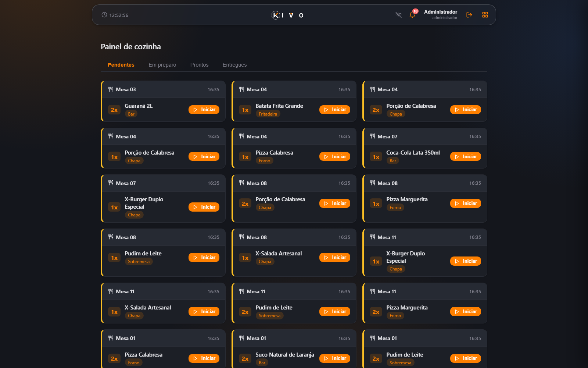Image resolution: width=588 pixels, height=368 pixels.
Task: Start Pudim de Leite for Mesa 11
Action: tap(335, 311)
